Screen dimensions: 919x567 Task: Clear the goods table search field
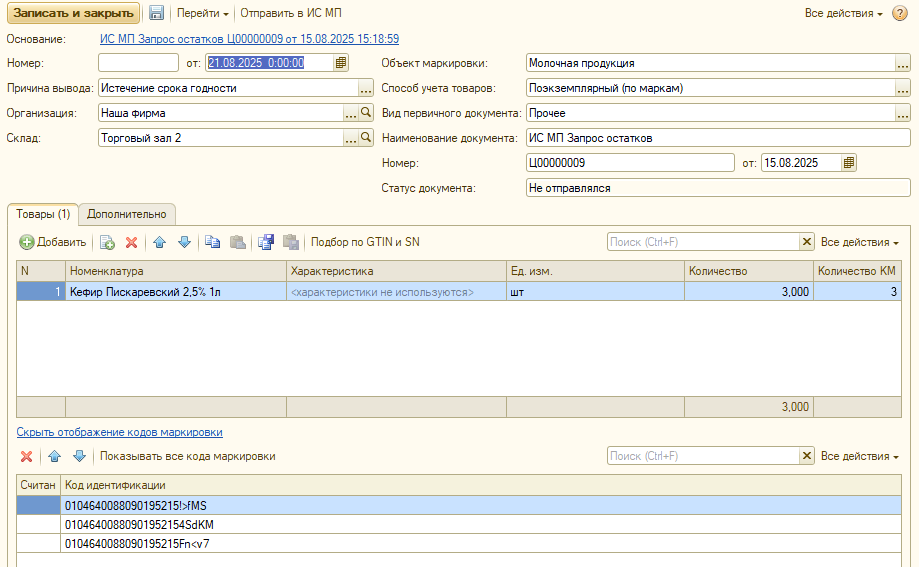tap(806, 242)
